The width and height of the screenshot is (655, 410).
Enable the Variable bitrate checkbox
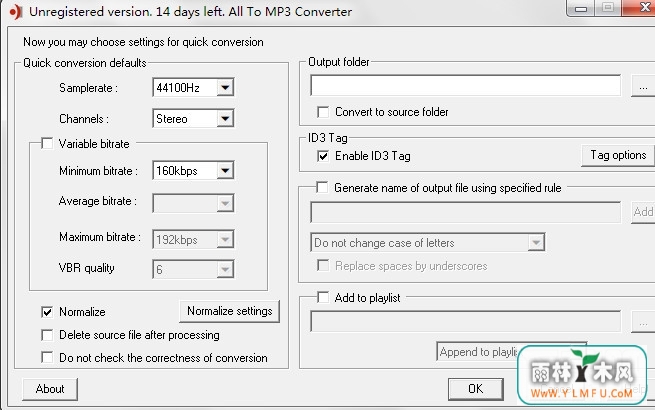tap(47, 144)
